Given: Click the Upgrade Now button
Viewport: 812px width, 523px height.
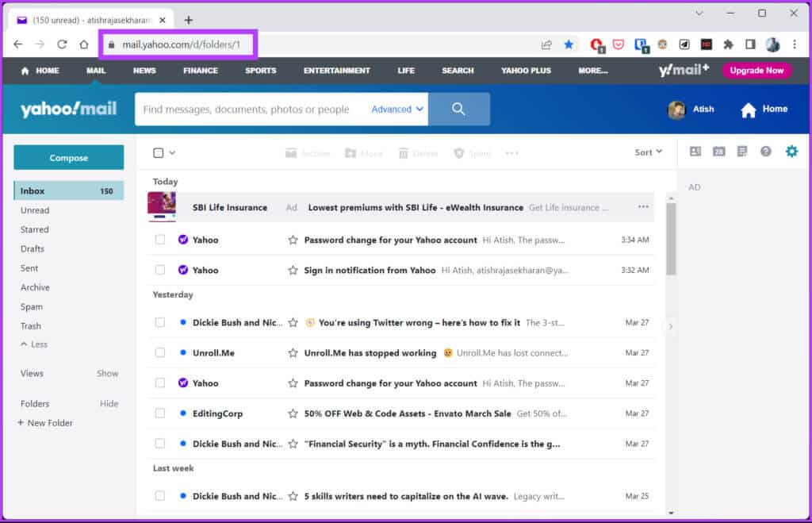Looking at the screenshot, I should pyautogui.click(x=756, y=71).
